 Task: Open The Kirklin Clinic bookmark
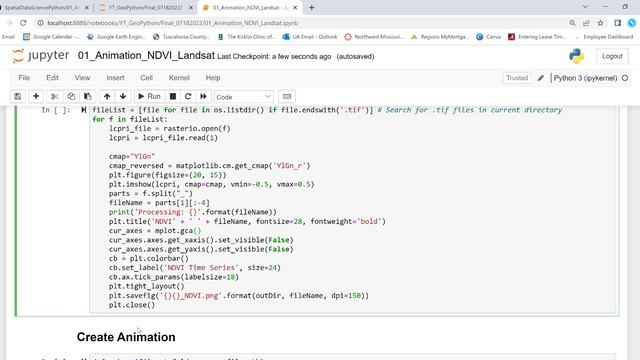click(247, 37)
